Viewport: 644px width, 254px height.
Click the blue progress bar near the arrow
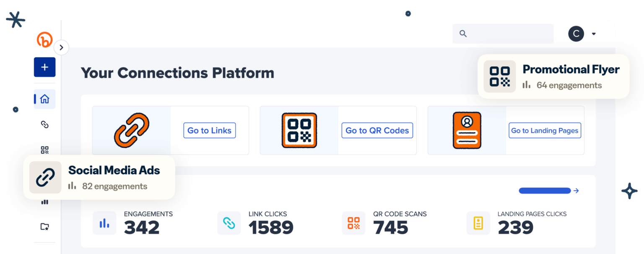(545, 190)
